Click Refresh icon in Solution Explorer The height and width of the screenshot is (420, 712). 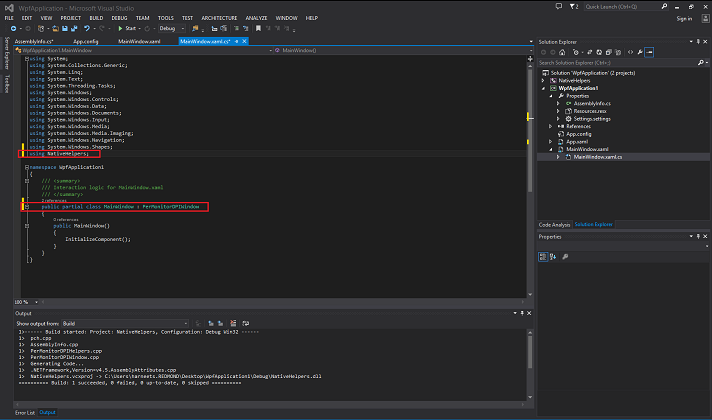pos(599,52)
